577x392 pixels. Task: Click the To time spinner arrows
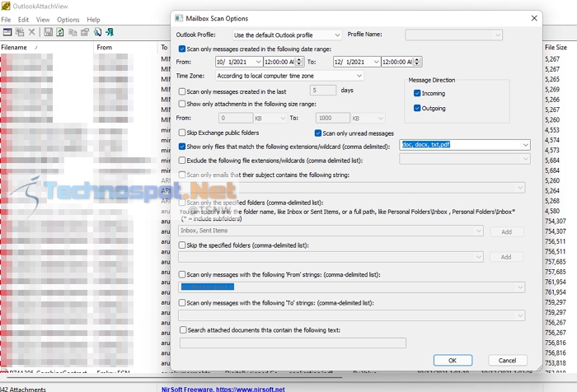point(417,62)
